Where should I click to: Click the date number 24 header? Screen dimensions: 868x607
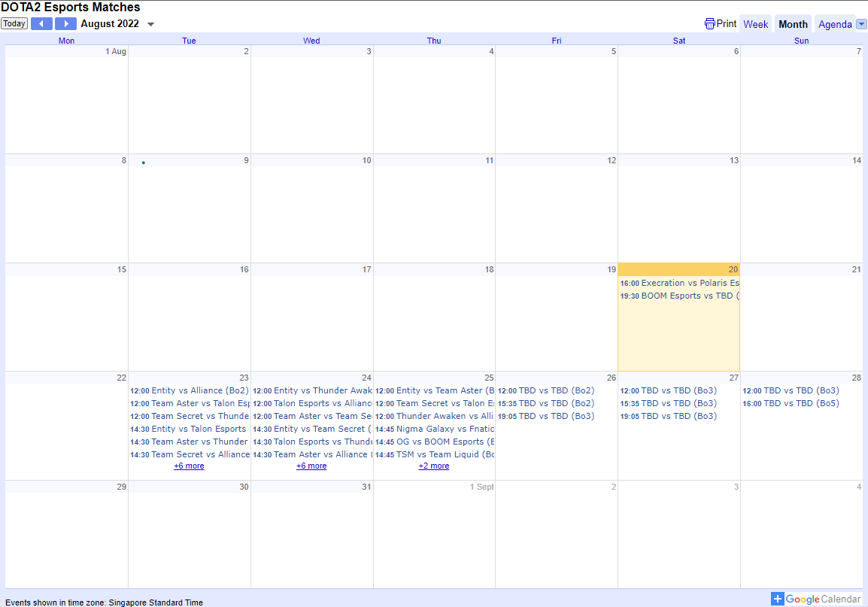[366, 378]
